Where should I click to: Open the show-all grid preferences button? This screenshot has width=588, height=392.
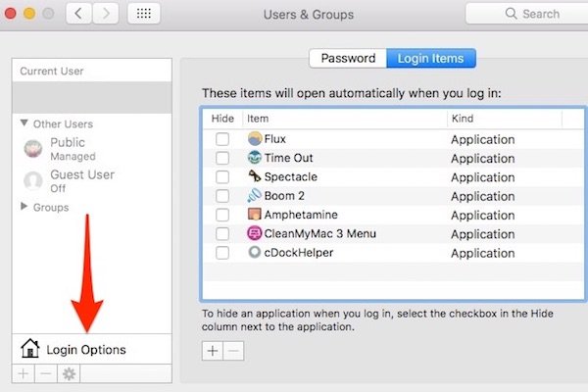144,15
